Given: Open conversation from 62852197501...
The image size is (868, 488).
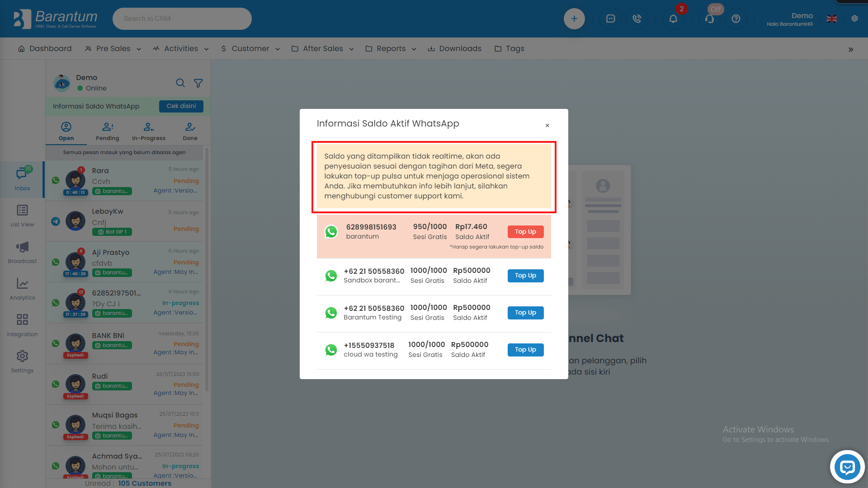Looking at the screenshot, I should 125,303.
